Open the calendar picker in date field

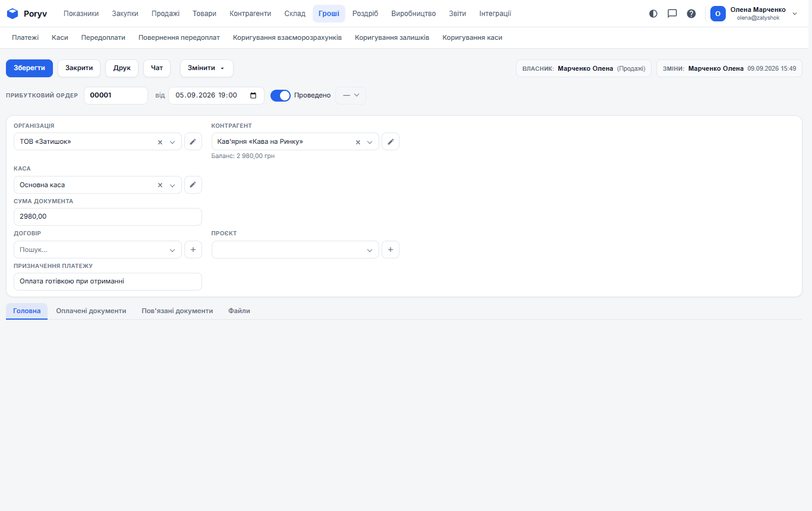[253, 95]
